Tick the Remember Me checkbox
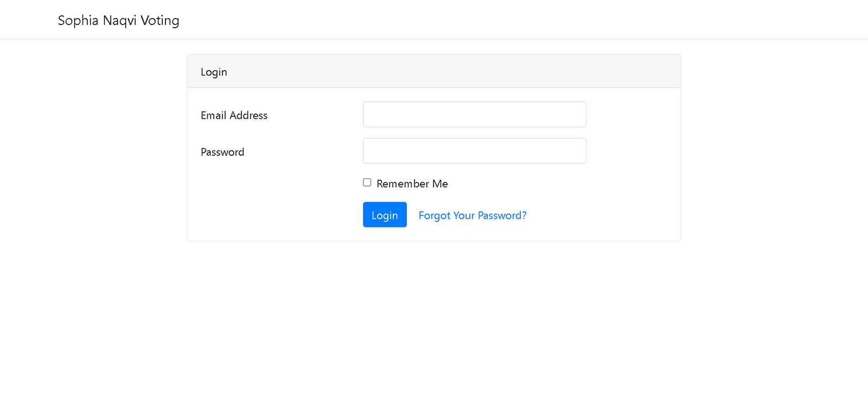The height and width of the screenshot is (397, 868). click(x=367, y=182)
